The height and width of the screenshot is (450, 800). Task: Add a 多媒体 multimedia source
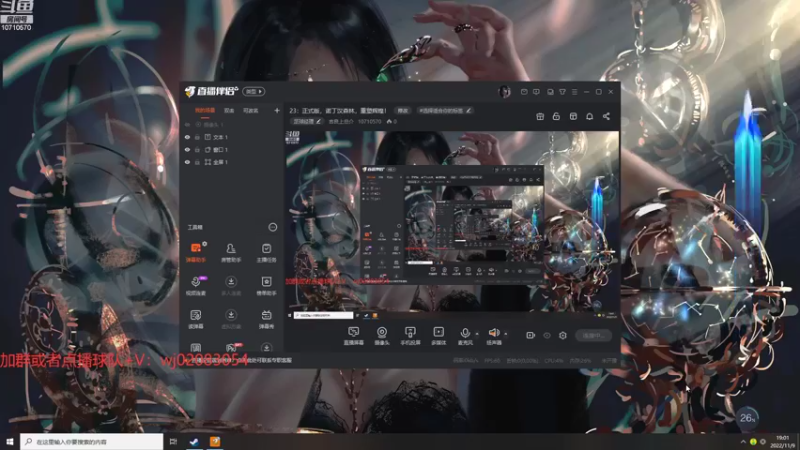(438, 336)
